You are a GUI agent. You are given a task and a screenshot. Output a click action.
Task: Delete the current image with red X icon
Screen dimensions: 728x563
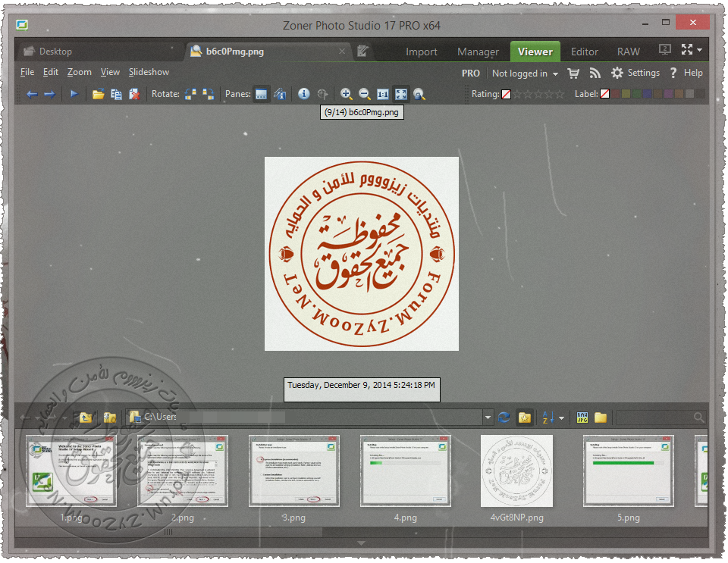(x=134, y=94)
